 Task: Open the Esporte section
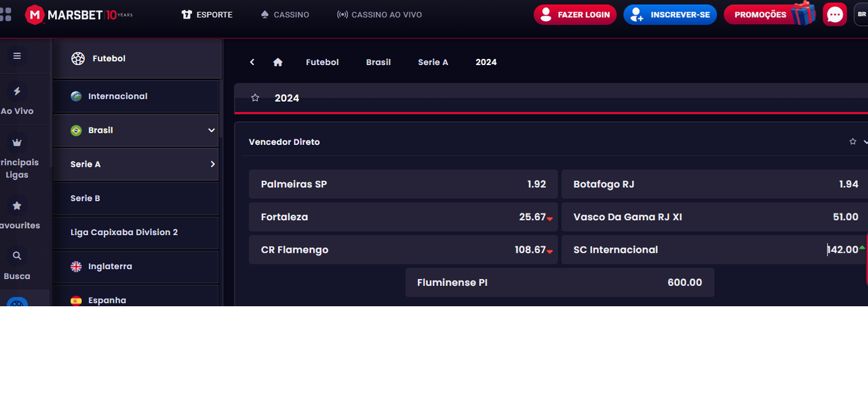(x=207, y=14)
